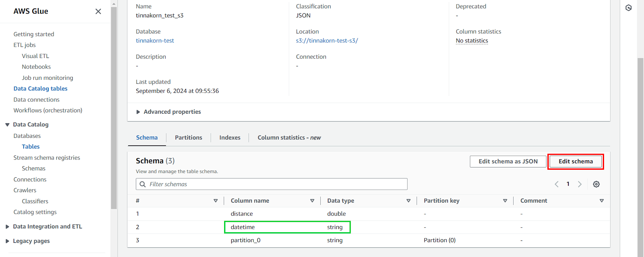Sort by Comment column arrow
Screen dimensions: 644x257
(601, 201)
